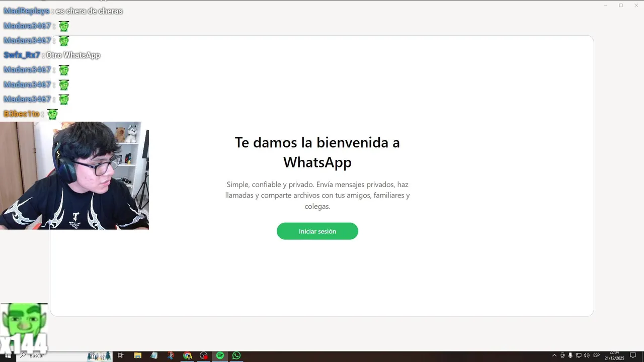
Task: Open network status tray icon
Action: tap(578, 355)
